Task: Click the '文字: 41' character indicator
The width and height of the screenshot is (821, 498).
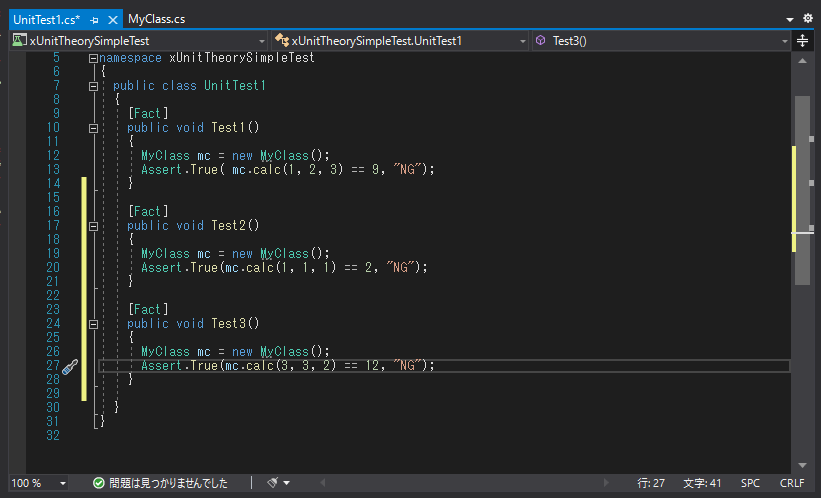Action: (702, 483)
